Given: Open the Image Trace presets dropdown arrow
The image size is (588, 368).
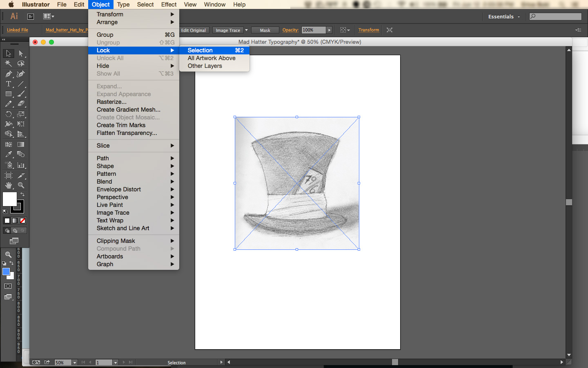Looking at the screenshot, I should pos(246,30).
